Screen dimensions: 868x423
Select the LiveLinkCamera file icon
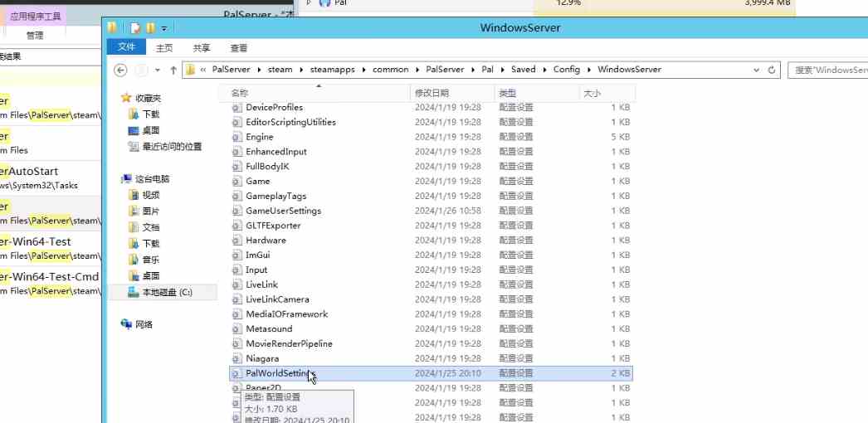coord(237,299)
